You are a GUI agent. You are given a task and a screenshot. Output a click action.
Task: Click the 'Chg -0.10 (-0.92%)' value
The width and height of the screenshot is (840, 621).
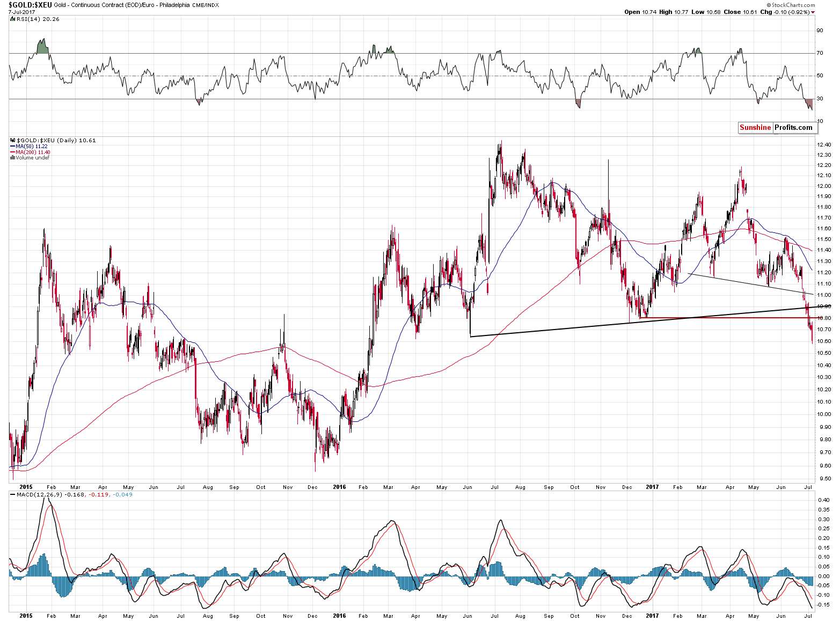point(785,12)
